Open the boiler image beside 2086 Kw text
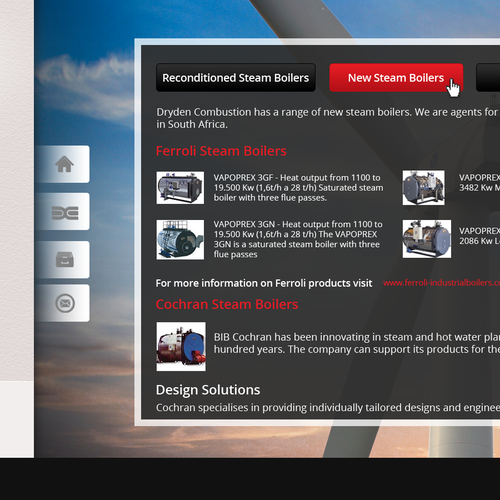Viewport: 500px width, 500px height. (427, 239)
